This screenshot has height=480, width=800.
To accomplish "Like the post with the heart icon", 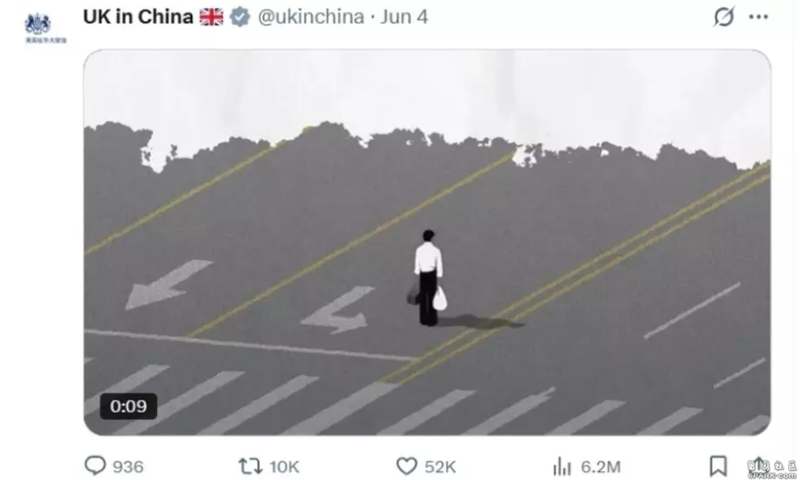I will [407, 466].
